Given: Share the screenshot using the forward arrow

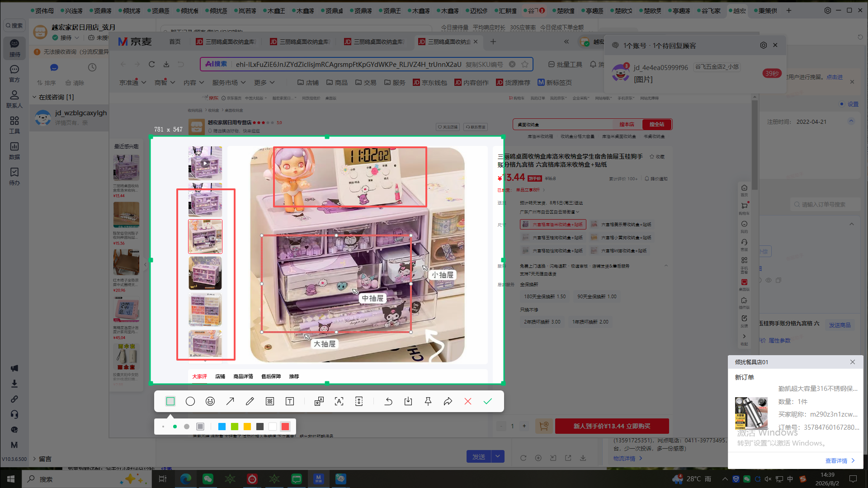Looking at the screenshot, I should [448, 401].
